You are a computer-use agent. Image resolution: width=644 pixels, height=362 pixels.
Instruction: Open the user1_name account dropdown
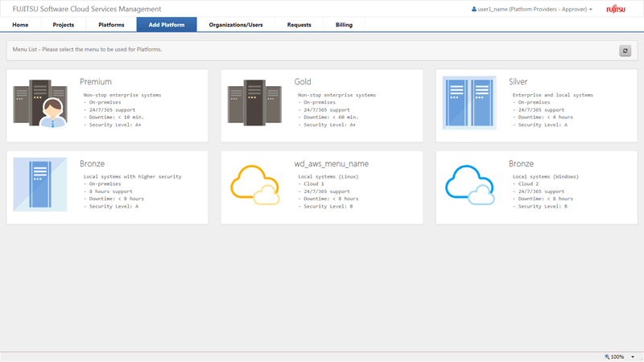(x=532, y=9)
